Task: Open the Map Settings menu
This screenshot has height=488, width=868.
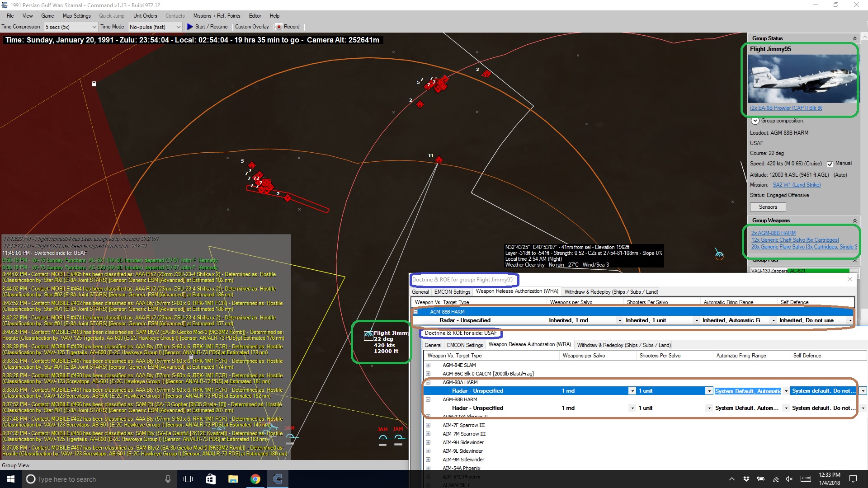Action: tap(76, 16)
